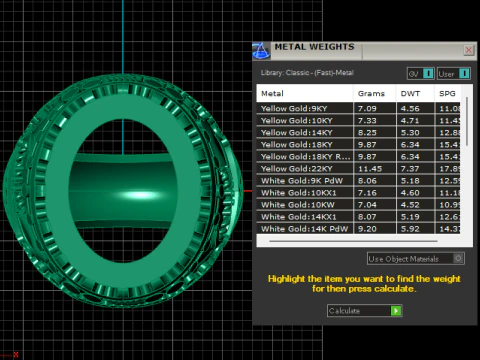Click the green arrow on Calculate
This screenshot has height=360, width=480.
coord(396,311)
